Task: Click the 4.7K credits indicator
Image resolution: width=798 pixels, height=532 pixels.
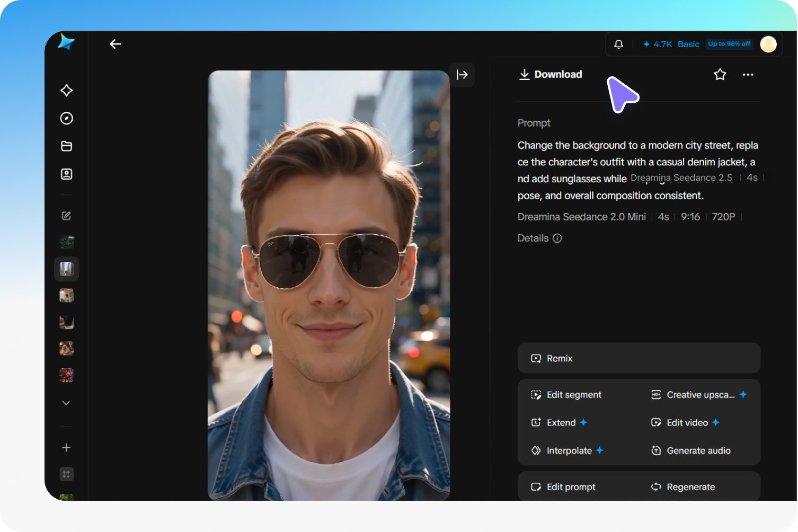Action: (657, 44)
